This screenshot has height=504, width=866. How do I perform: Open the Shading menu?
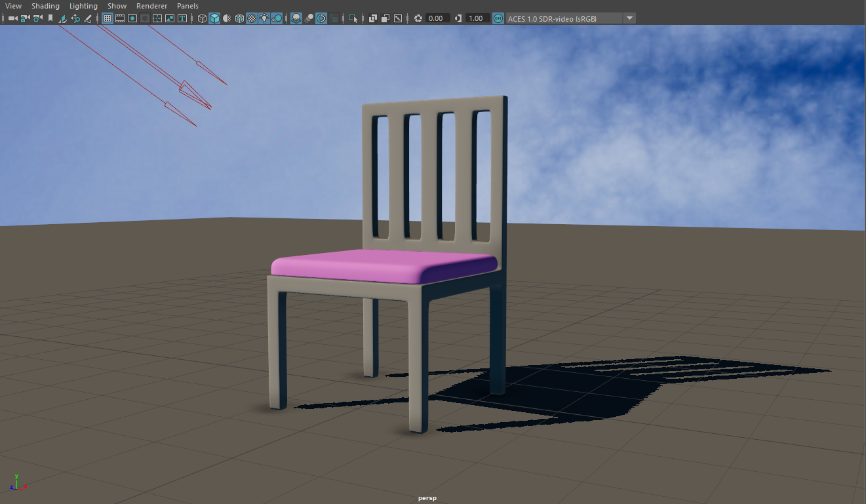tap(45, 6)
